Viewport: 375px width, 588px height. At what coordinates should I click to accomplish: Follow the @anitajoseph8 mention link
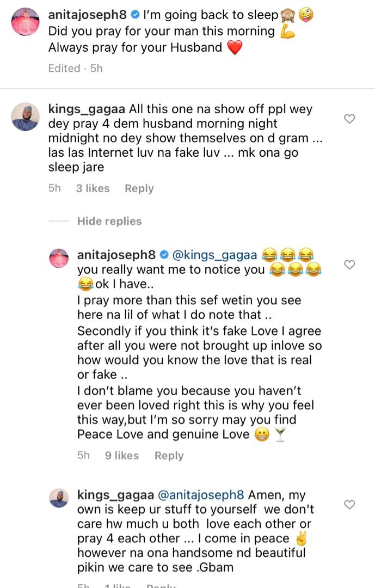click(201, 495)
